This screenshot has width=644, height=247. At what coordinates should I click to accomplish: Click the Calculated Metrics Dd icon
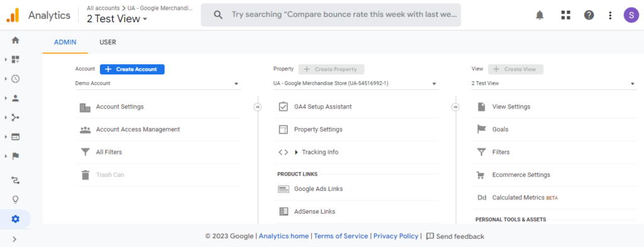[x=482, y=198]
